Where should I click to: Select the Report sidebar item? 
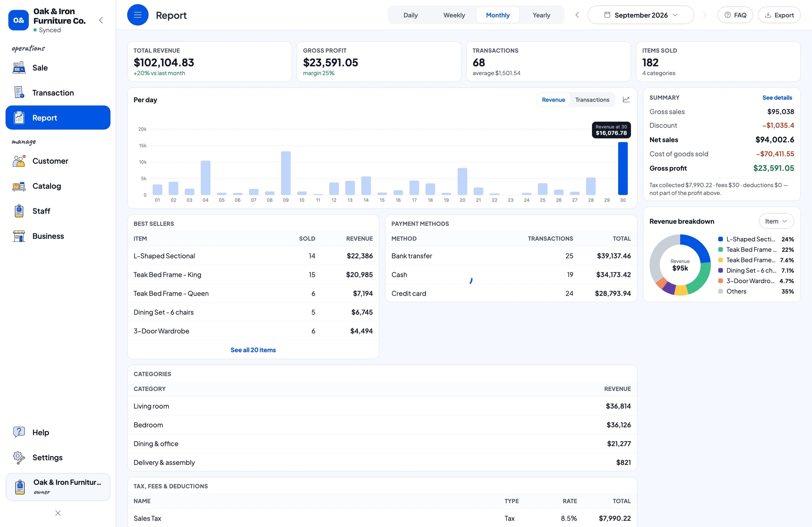pos(58,118)
